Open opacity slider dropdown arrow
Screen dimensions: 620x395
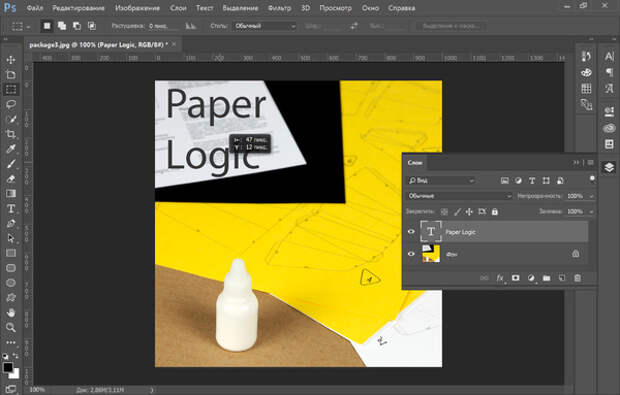[592, 196]
